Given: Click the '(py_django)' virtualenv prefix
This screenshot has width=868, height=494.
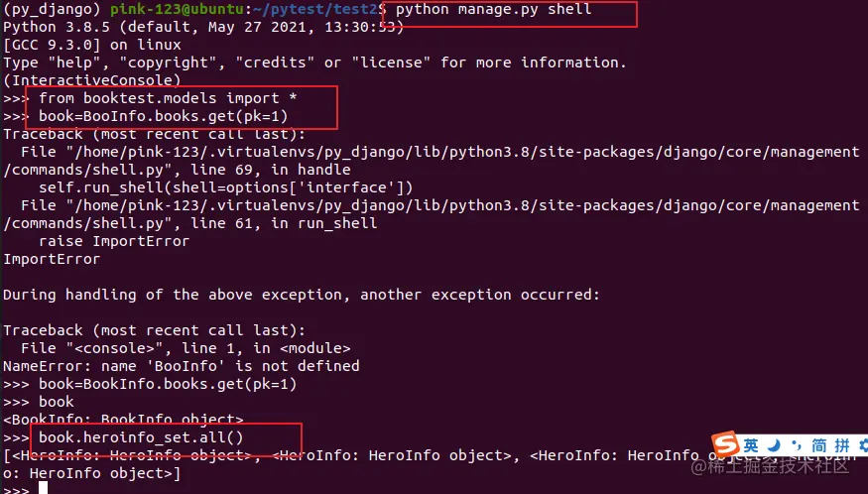Looking at the screenshot, I should tap(52, 9).
